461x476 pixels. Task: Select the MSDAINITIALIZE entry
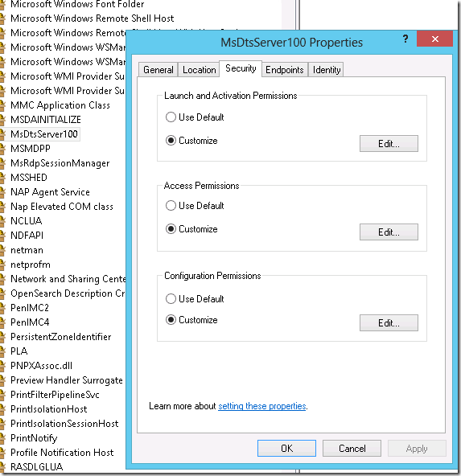[x=46, y=120]
